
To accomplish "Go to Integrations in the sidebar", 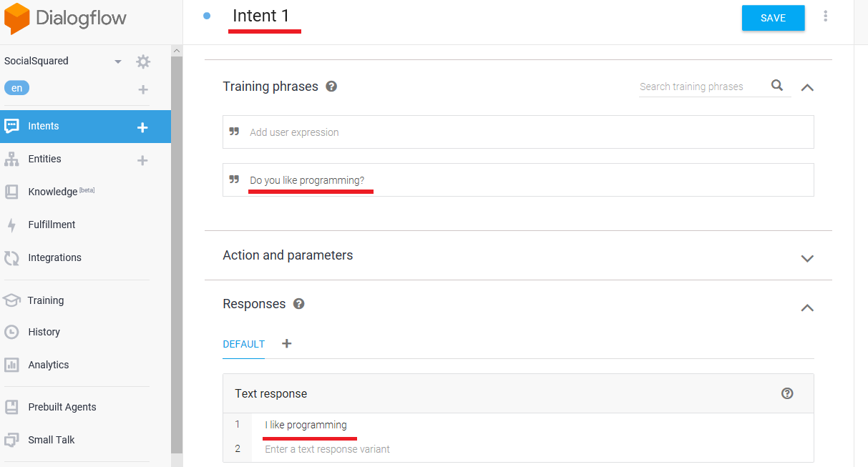I will point(54,257).
